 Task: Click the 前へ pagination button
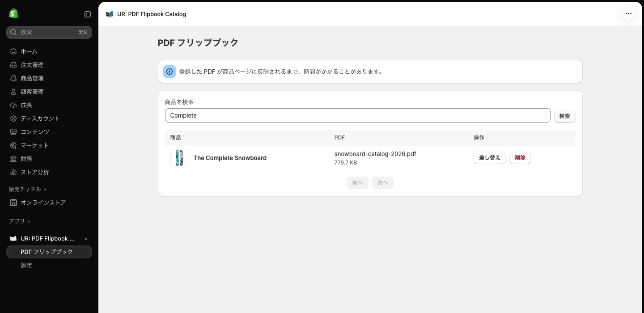point(358,183)
